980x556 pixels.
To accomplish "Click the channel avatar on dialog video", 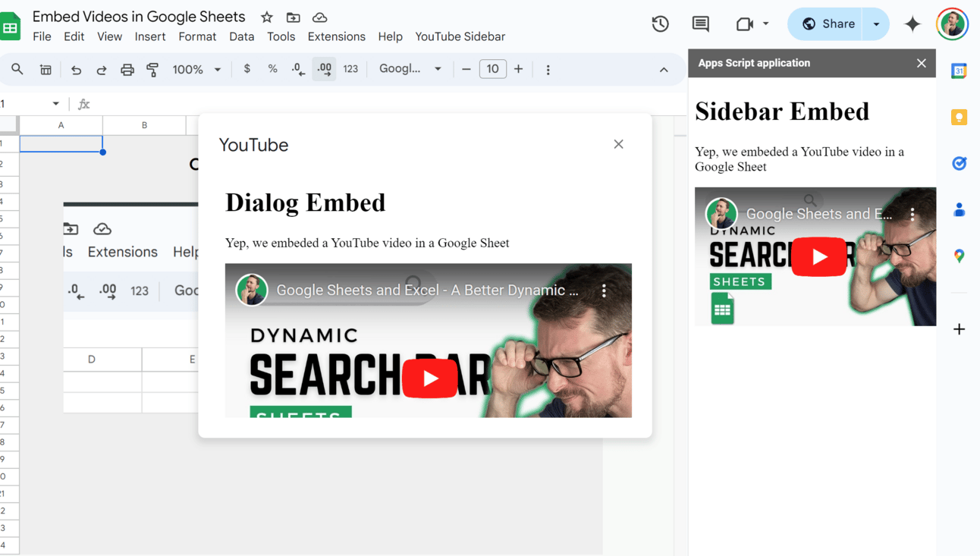I will 251,290.
